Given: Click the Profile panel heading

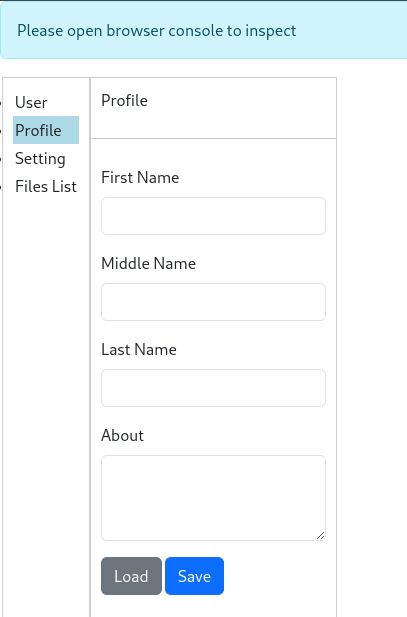Looking at the screenshot, I should (124, 101).
